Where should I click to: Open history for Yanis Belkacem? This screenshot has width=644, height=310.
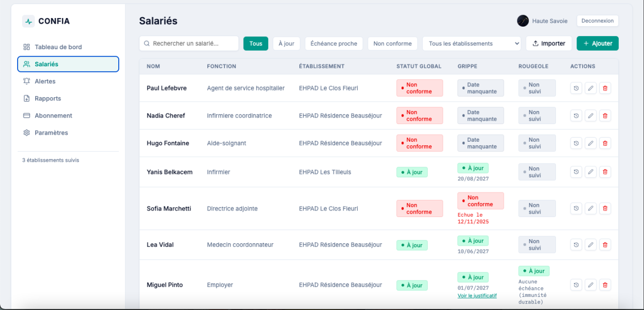tap(576, 172)
